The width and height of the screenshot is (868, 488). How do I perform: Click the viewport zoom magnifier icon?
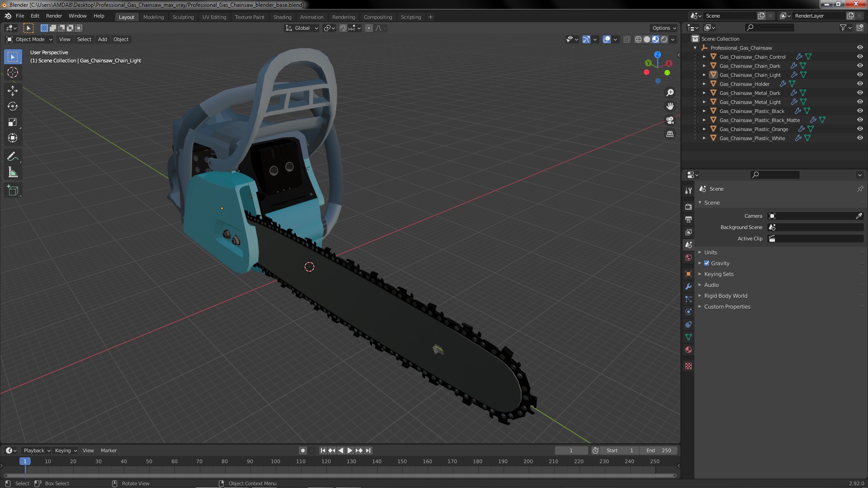click(x=670, y=93)
